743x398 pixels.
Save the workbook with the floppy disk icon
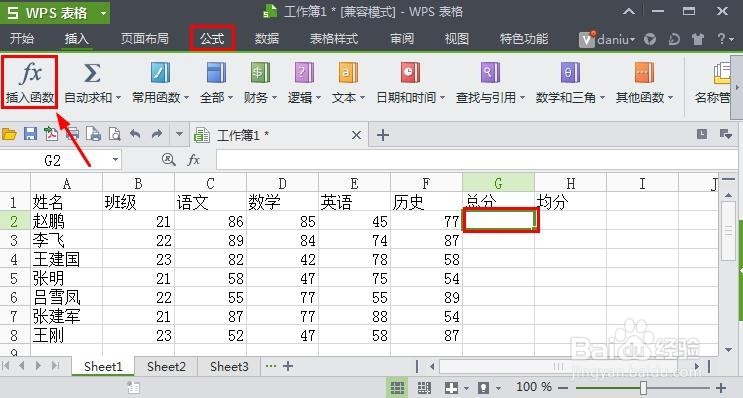pos(30,134)
